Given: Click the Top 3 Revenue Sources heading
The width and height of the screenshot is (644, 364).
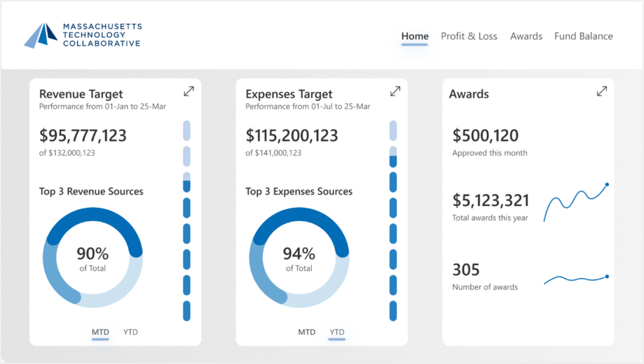Looking at the screenshot, I should (x=91, y=191).
